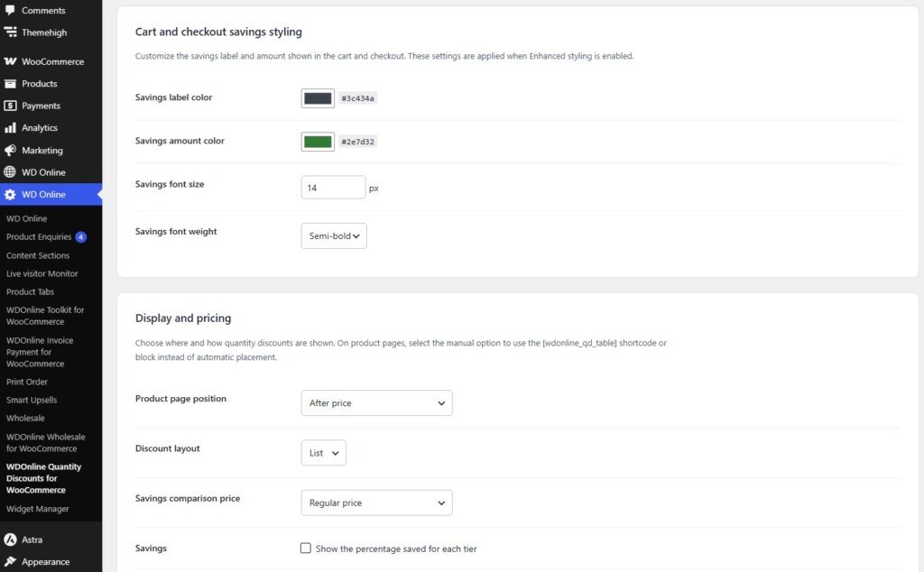Go to Print Order
924x572 pixels.
point(27,382)
